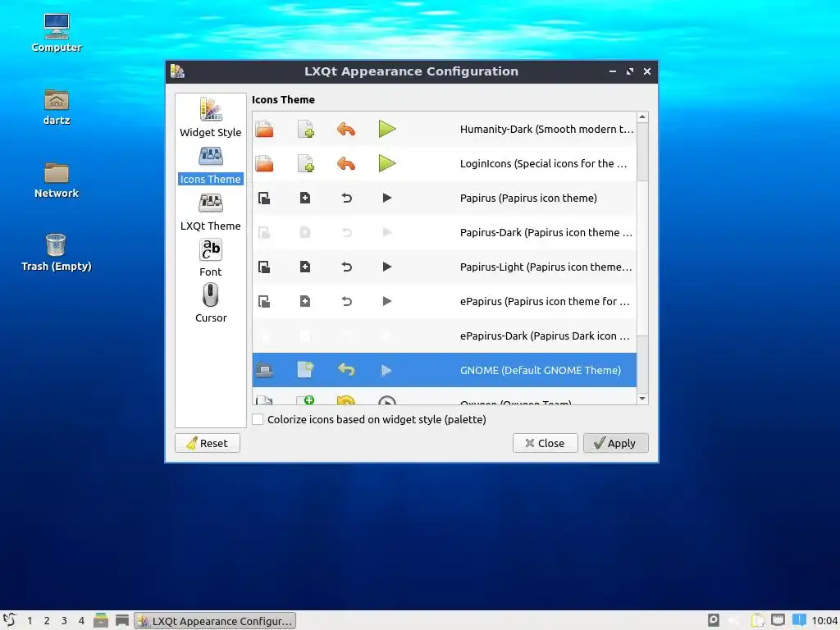
Task: Select ePapirus icon theme
Action: (444, 302)
